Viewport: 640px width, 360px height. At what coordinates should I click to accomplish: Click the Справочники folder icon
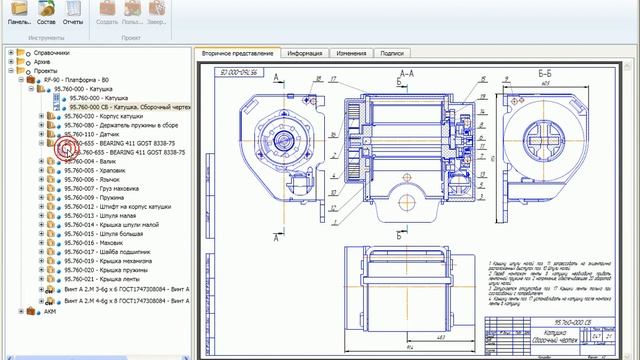click(20, 53)
